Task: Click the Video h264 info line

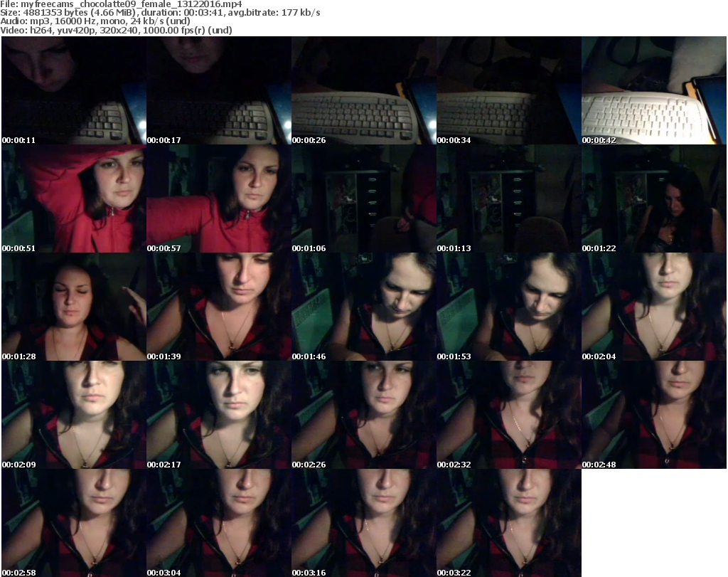Action: click(x=116, y=30)
